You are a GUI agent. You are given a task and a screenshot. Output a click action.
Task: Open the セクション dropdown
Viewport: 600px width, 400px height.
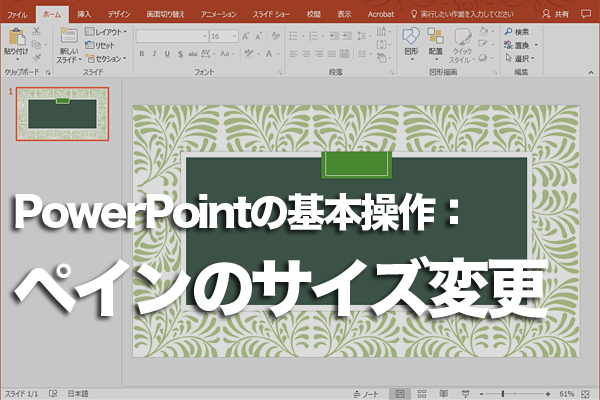(106, 59)
